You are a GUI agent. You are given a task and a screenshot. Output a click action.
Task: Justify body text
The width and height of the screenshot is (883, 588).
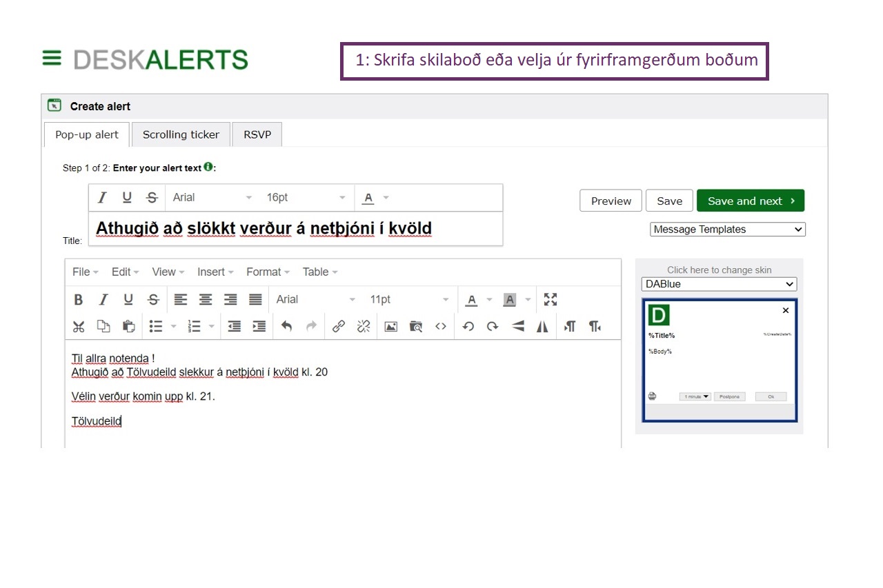[x=255, y=299]
